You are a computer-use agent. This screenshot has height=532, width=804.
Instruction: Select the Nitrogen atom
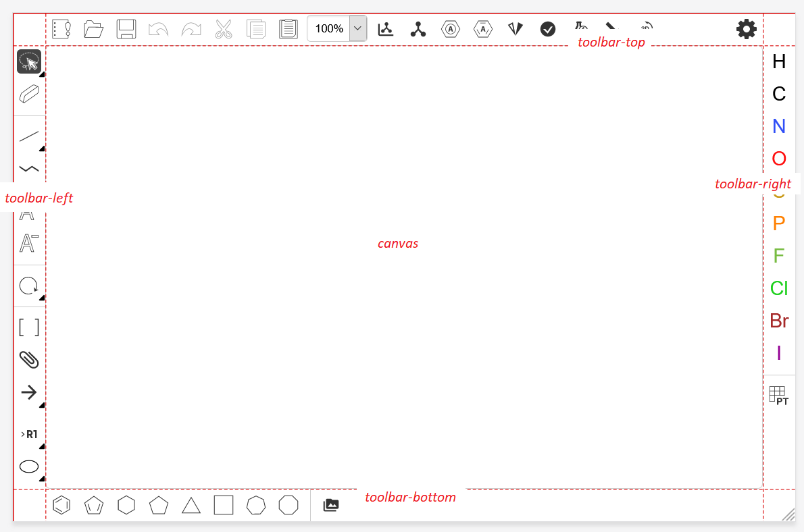tap(778, 126)
